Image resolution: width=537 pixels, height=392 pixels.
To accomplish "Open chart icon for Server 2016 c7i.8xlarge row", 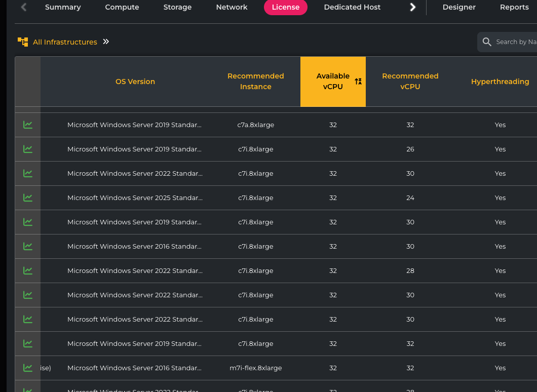I will coord(28,246).
